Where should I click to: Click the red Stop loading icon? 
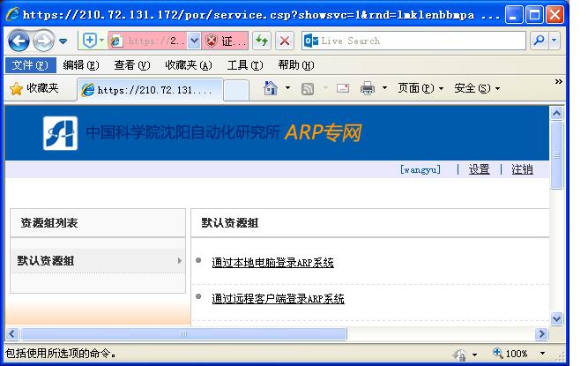coord(284,41)
